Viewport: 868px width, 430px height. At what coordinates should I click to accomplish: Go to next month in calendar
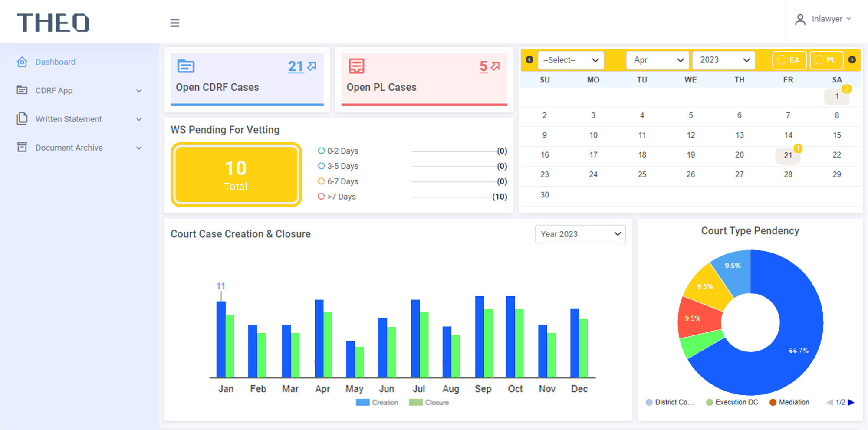tap(852, 60)
